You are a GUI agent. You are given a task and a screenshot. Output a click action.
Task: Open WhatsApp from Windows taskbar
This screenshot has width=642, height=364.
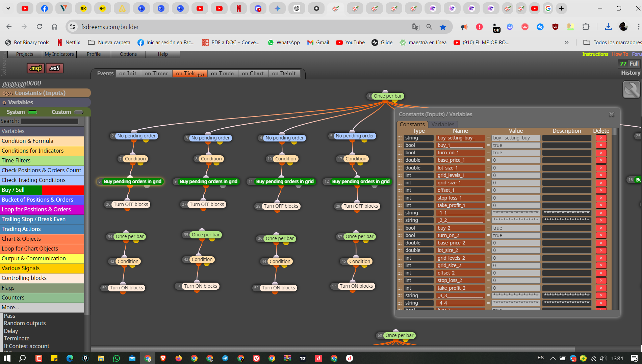pos(117,358)
